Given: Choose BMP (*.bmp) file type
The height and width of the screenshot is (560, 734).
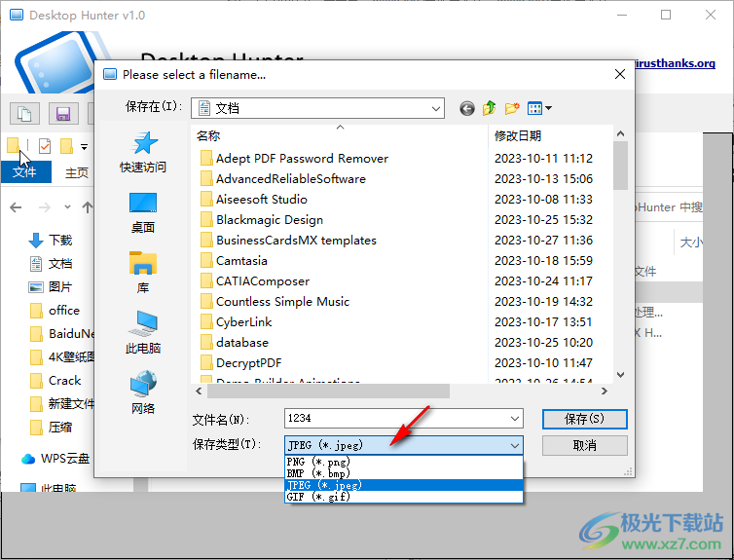Looking at the screenshot, I should [404, 473].
